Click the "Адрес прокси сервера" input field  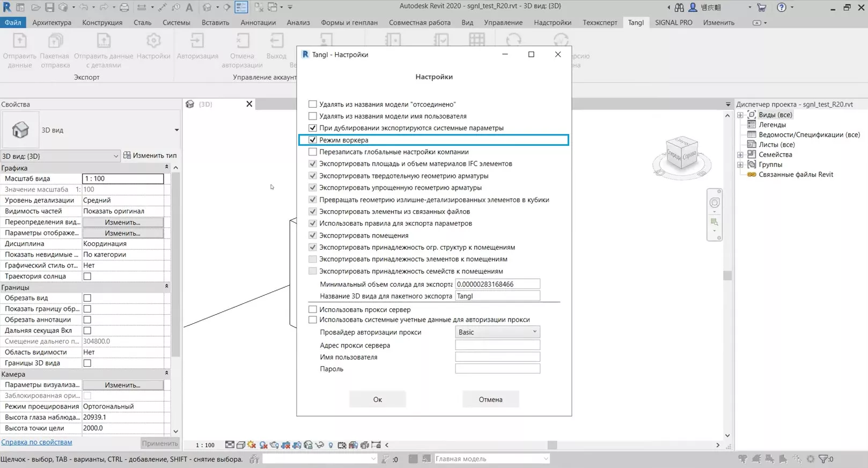497,345
